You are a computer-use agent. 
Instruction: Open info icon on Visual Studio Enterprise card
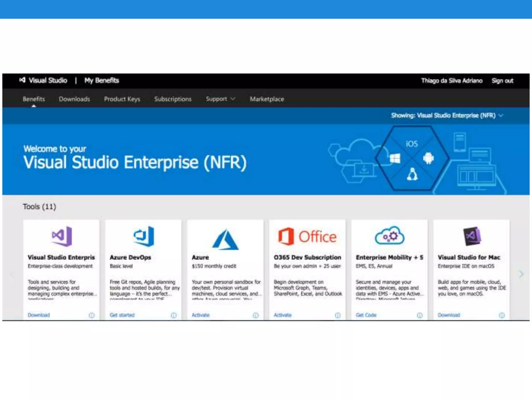coord(91,315)
